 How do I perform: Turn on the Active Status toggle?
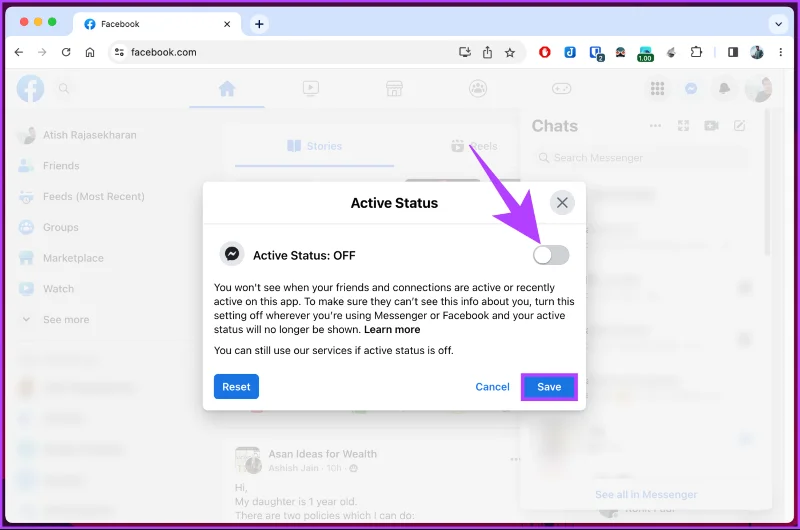pos(551,255)
